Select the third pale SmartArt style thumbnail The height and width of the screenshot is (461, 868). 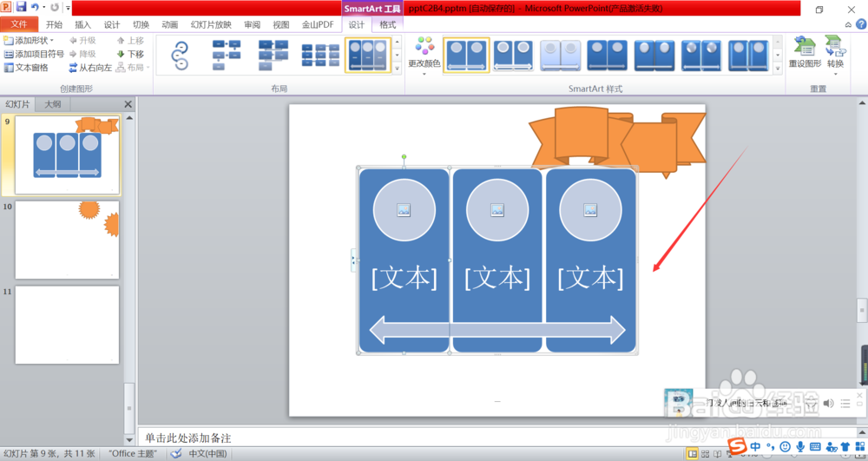click(x=560, y=56)
